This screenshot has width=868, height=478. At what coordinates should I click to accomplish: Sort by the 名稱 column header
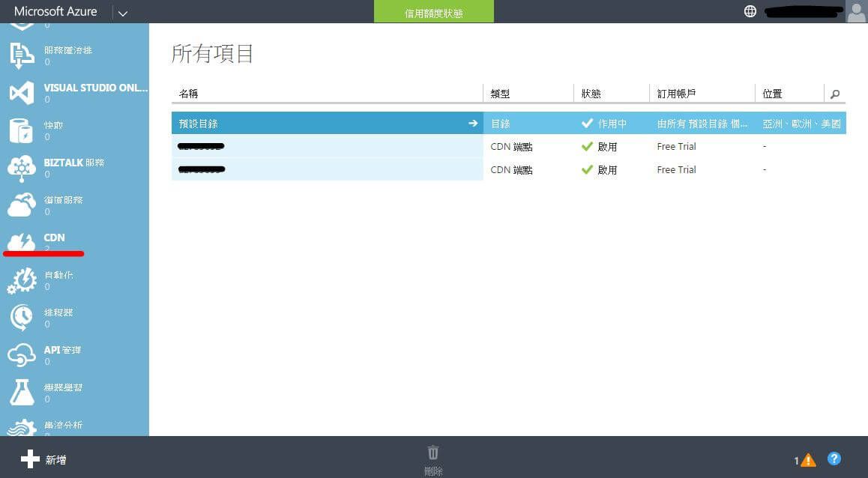click(189, 94)
